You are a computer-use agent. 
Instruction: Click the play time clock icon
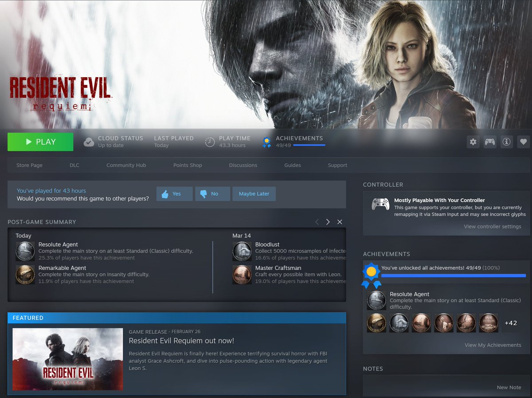pos(210,142)
